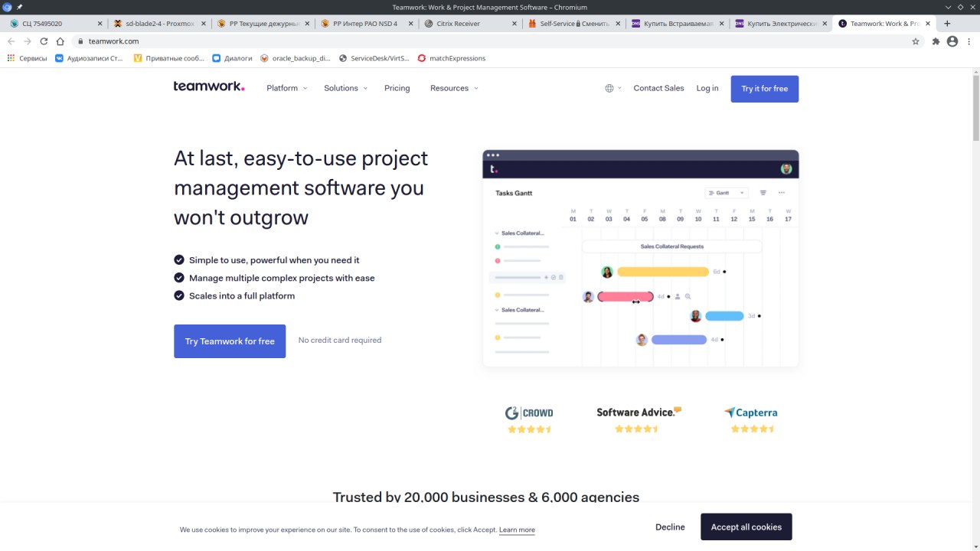This screenshot has height=551, width=980.
Task: Open the Platform dropdown menu
Action: pyautogui.click(x=286, y=88)
